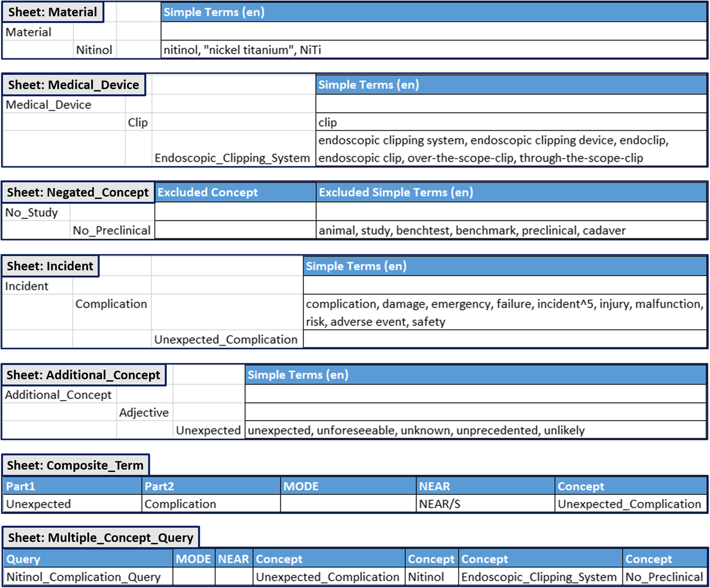
Task: Select the 'NEAR/S' cell
Action: pyautogui.click(x=486, y=504)
